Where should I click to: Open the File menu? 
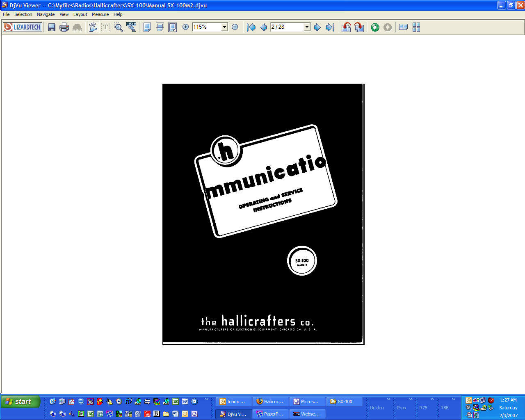[x=6, y=14]
